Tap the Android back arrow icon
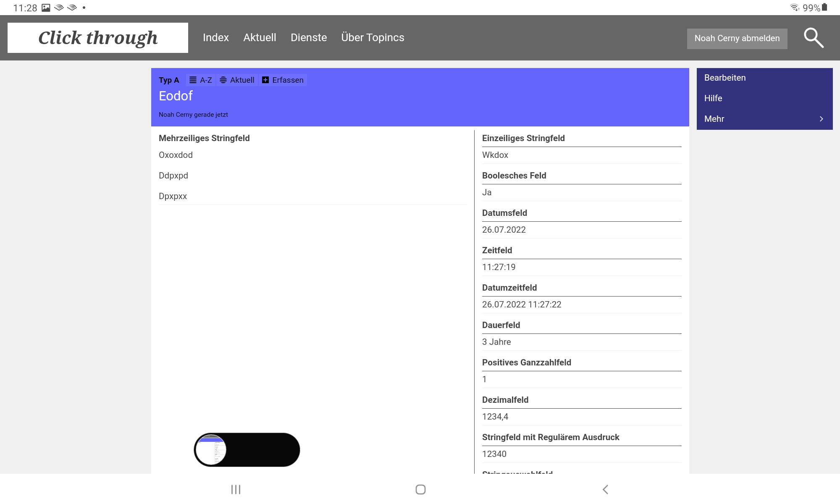Screen dimensions: 840x504 (x=605, y=489)
